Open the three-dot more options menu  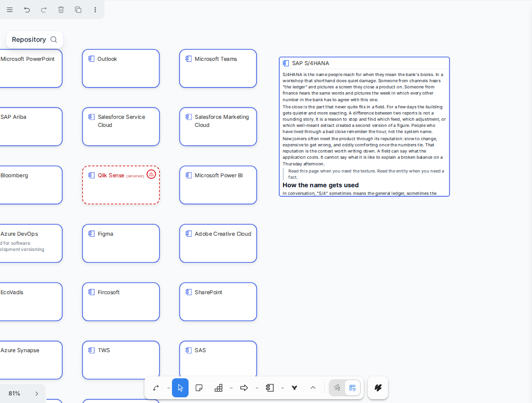[95, 10]
